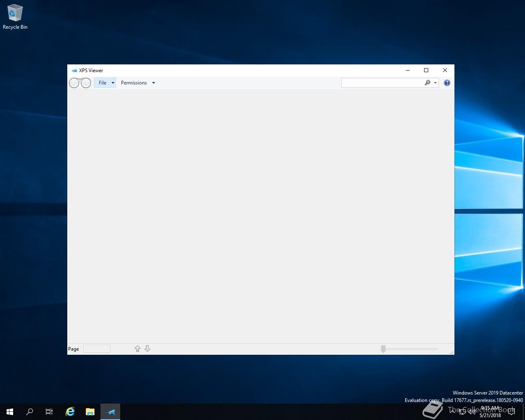Click the magnifier search icon
The width and height of the screenshot is (525, 420).
(x=427, y=83)
